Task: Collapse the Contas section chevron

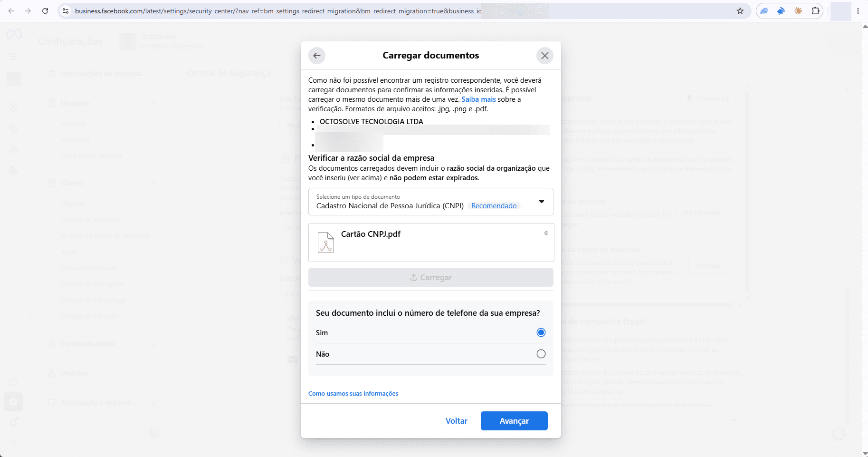Action: point(154,183)
